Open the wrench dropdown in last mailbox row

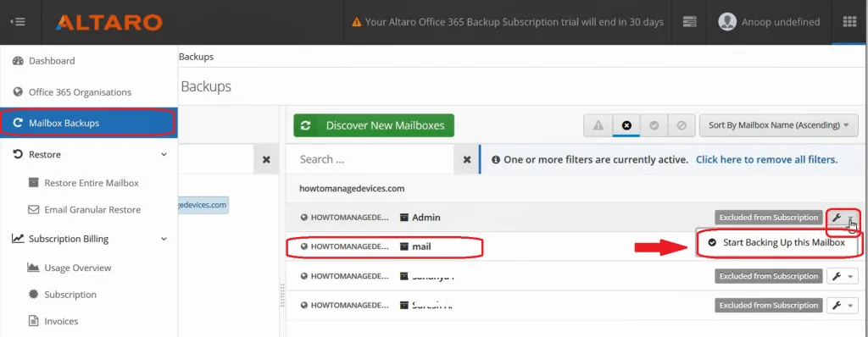click(843, 305)
